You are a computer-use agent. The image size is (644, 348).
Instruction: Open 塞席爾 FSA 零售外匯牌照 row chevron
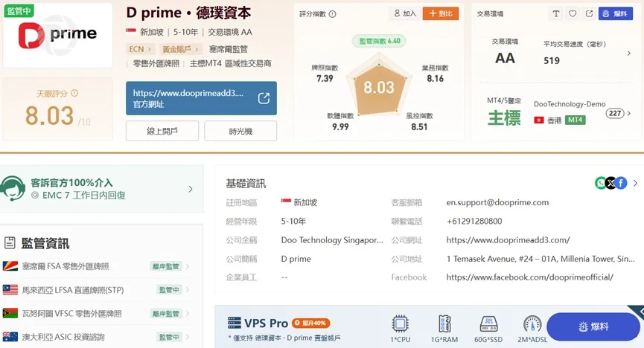pos(188,266)
